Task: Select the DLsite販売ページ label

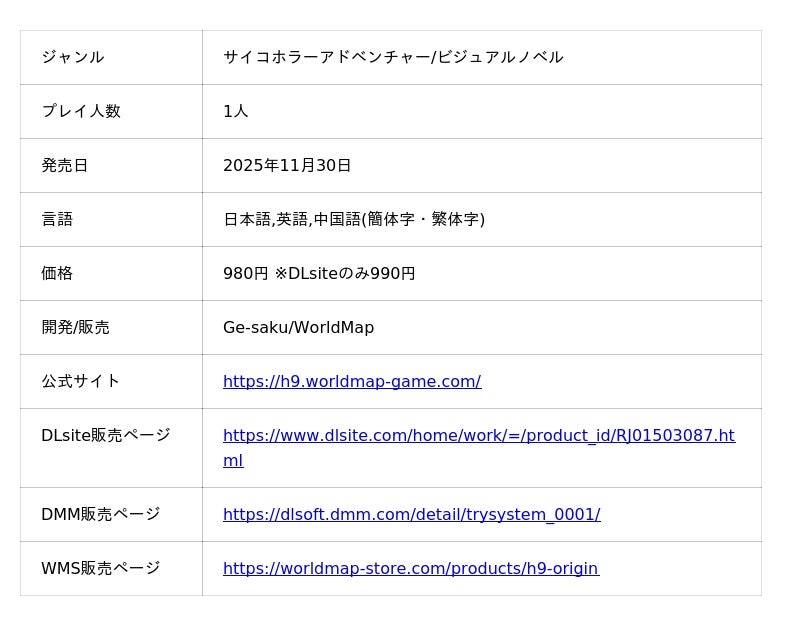Action: pos(105,435)
